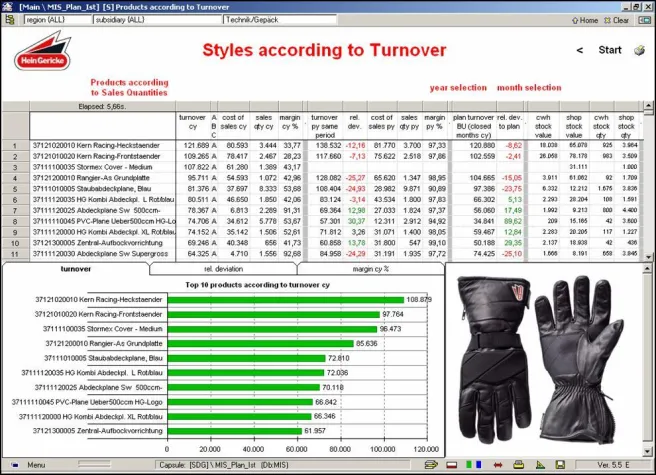656x475 pixels.
Task: Open the region (ALL) filter field
Action: (58, 20)
